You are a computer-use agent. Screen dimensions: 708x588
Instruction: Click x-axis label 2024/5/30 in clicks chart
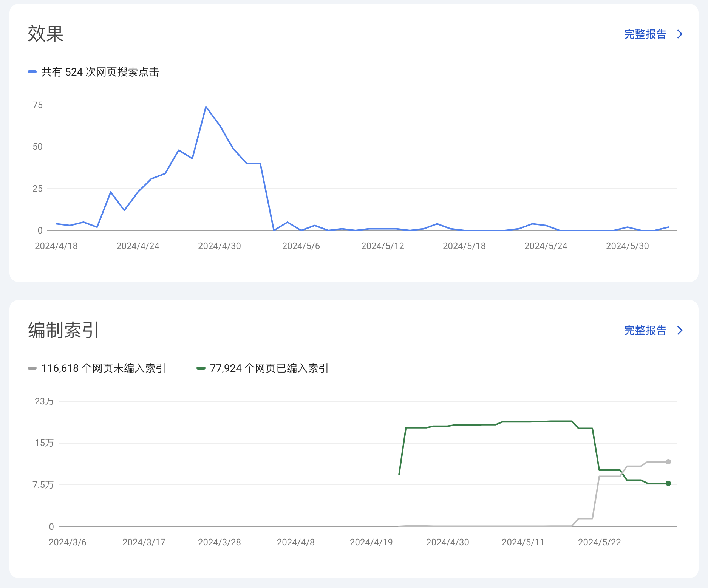tap(628, 246)
